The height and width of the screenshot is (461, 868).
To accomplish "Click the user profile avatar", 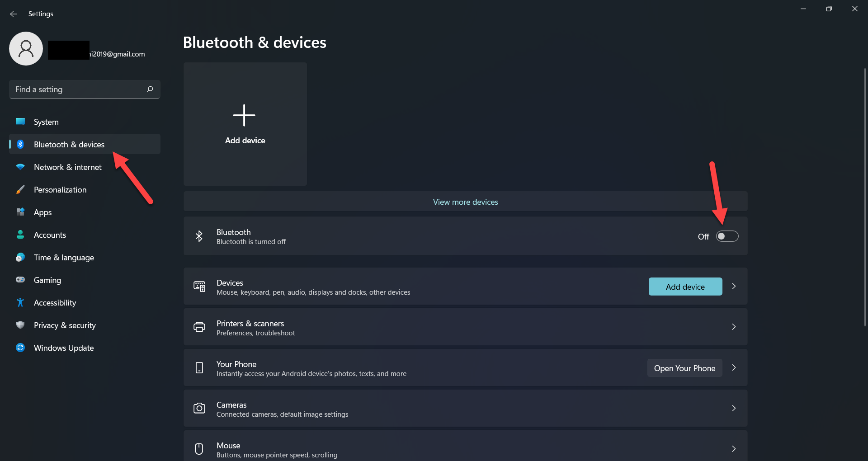I will click(x=26, y=49).
